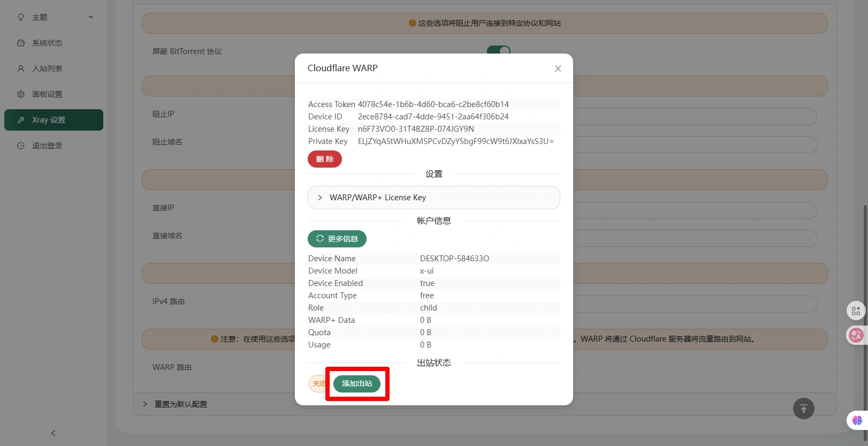Expand the WARP/WARP+ License Key section
Screen dimensions: 868x446
[x=433, y=198]
